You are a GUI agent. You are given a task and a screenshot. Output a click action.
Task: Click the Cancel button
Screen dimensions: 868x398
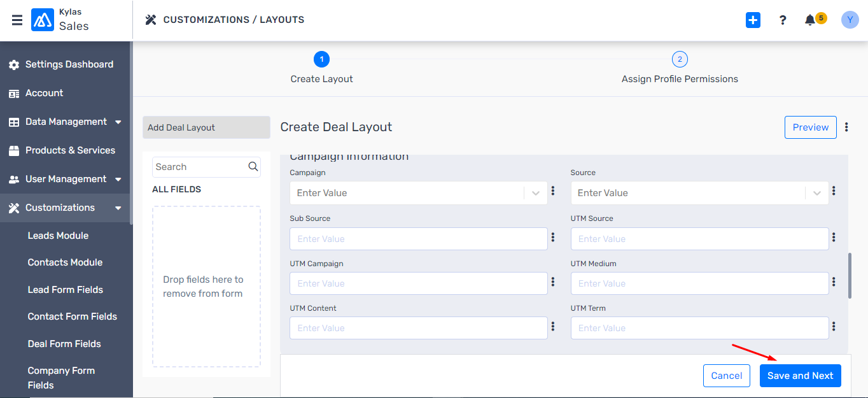click(x=727, y=376)
